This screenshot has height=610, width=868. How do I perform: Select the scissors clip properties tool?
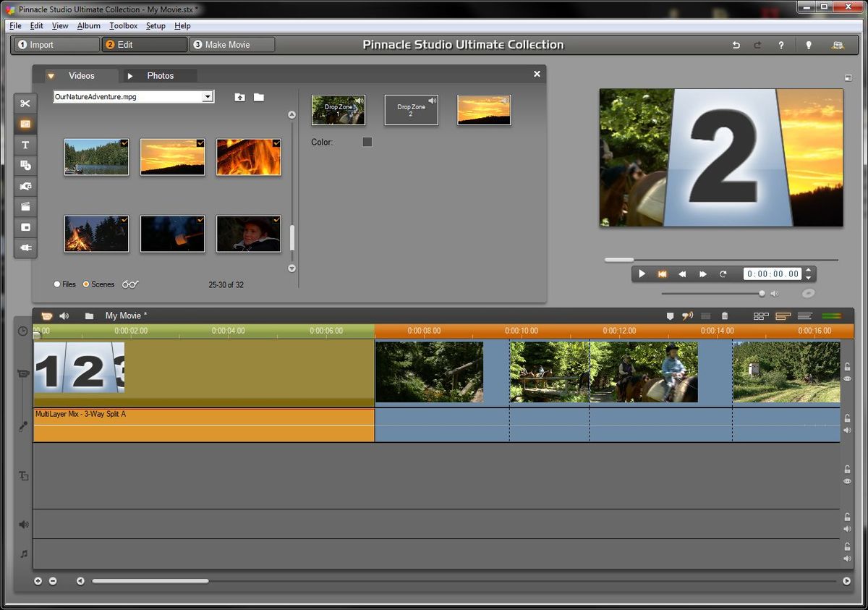coord(25,103)
